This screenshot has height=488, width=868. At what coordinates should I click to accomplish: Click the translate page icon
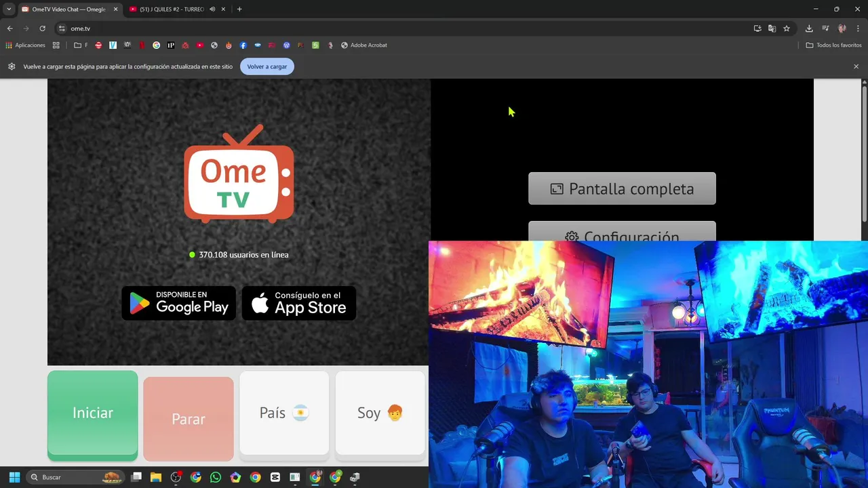[x=772, y=28]
